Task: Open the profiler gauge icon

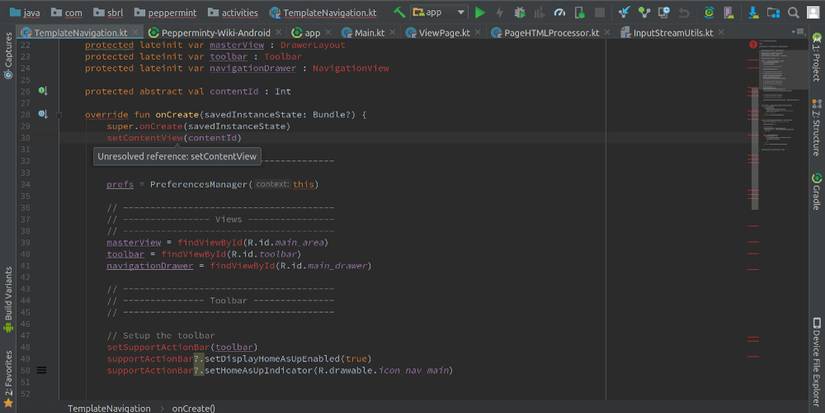Action: coord(560,12)
